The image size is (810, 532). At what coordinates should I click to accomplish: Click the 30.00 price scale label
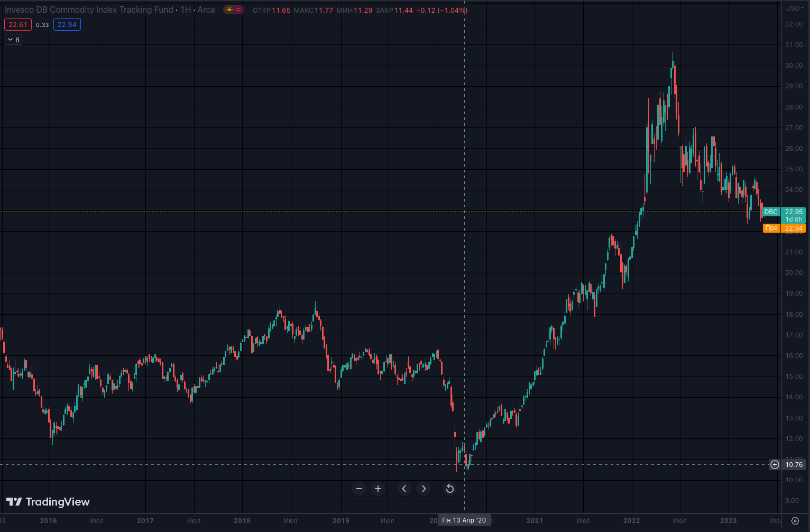[794, 66]
